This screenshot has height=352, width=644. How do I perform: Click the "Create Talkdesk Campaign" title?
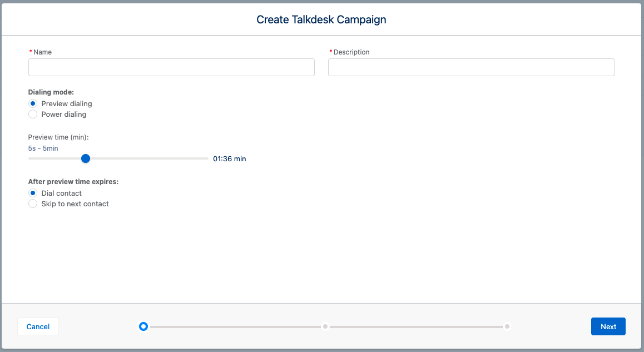coord(321,19)
